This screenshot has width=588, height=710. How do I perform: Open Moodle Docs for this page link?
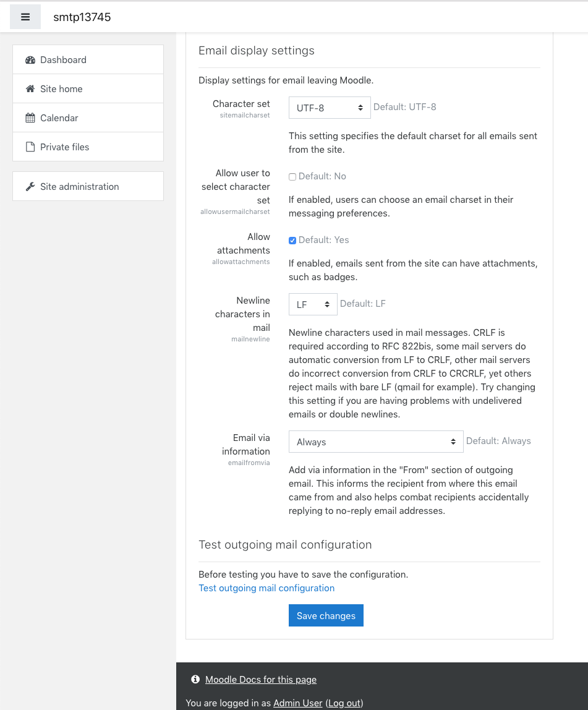261,679
